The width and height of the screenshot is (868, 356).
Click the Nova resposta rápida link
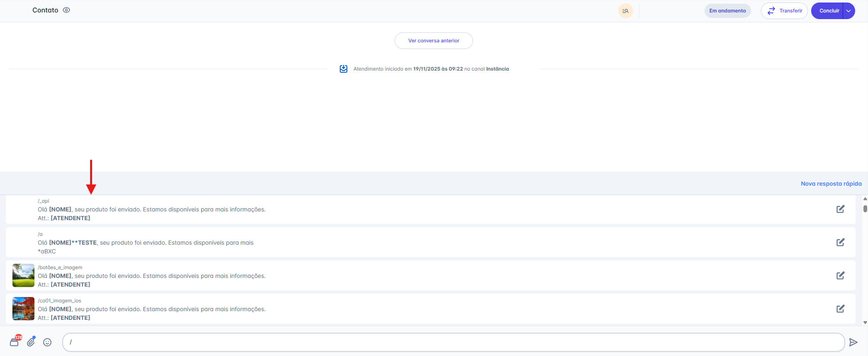pyautogui.click(x=831, y=184)
